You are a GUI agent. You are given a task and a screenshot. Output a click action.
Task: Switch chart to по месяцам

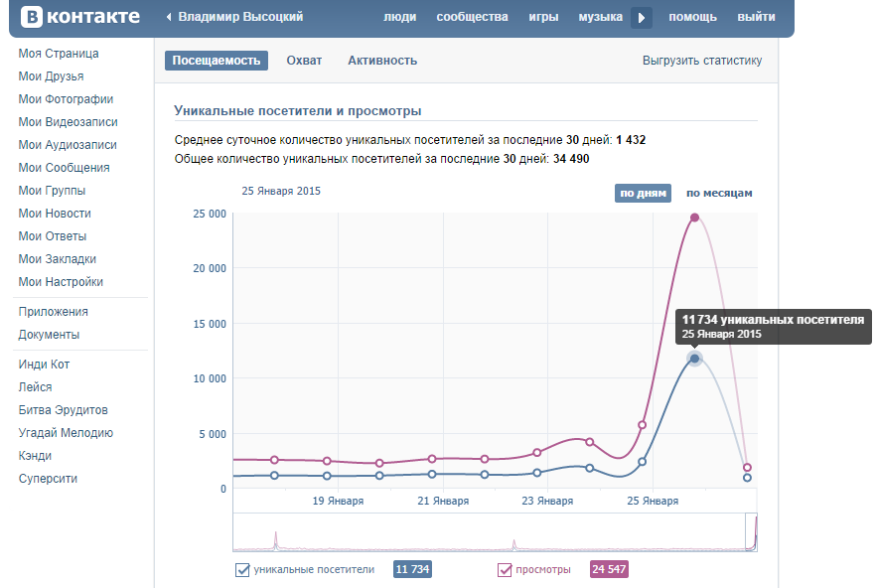click(x=719, y=193)
